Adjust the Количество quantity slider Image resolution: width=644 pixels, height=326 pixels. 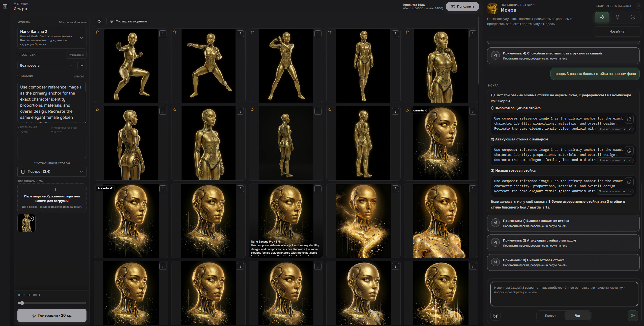[x=22, y=303]
